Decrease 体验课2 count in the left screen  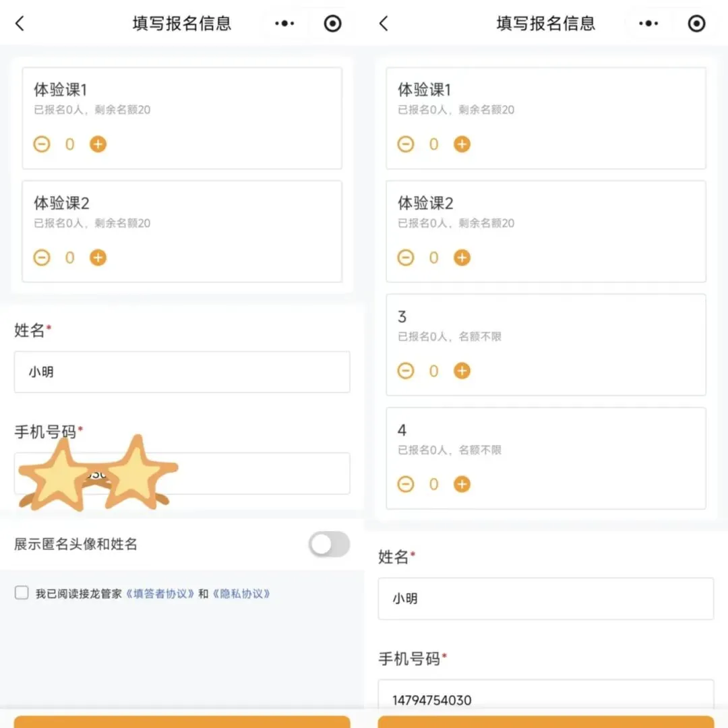42,257
